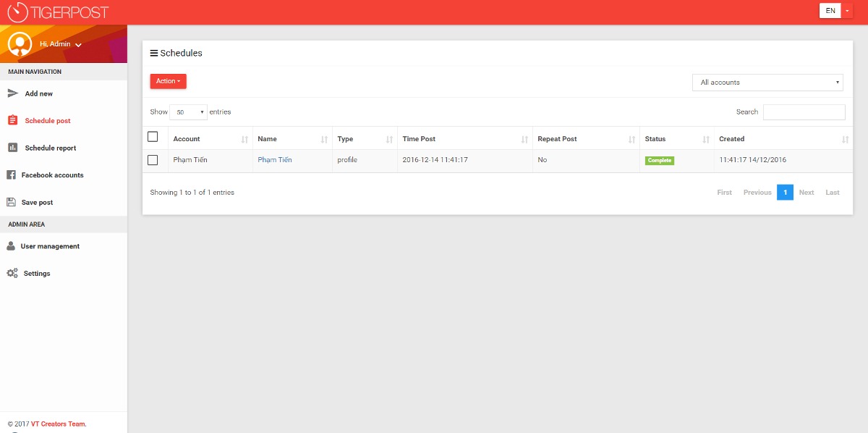Open the red Action dropdown
This screenshot has height=433, width=868.
168,81
